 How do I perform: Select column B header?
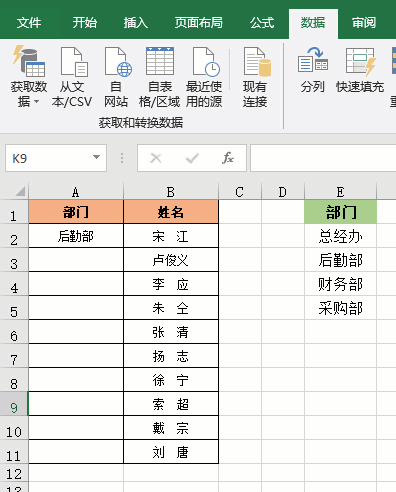point(171,192)
